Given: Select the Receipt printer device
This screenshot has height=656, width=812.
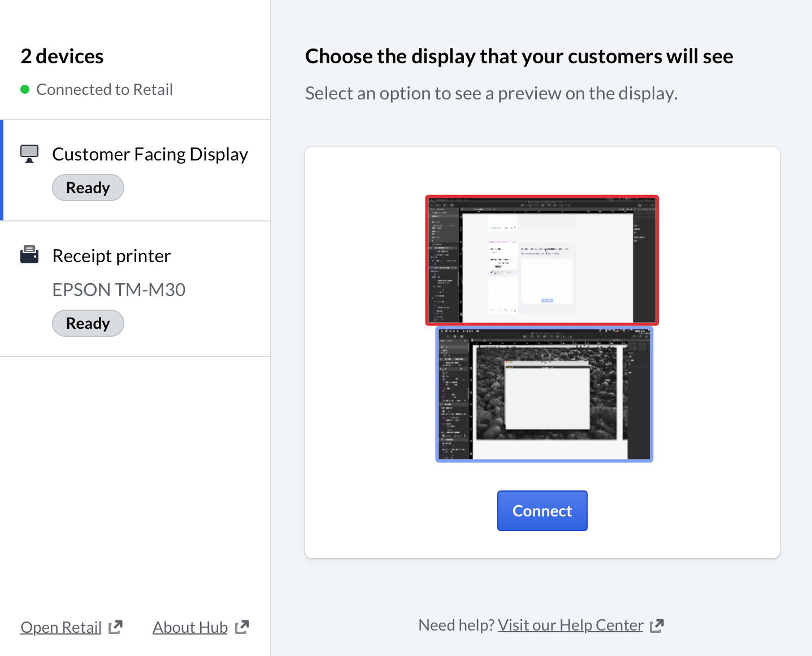Looking at the screenshot, I should tap(111, 256).
